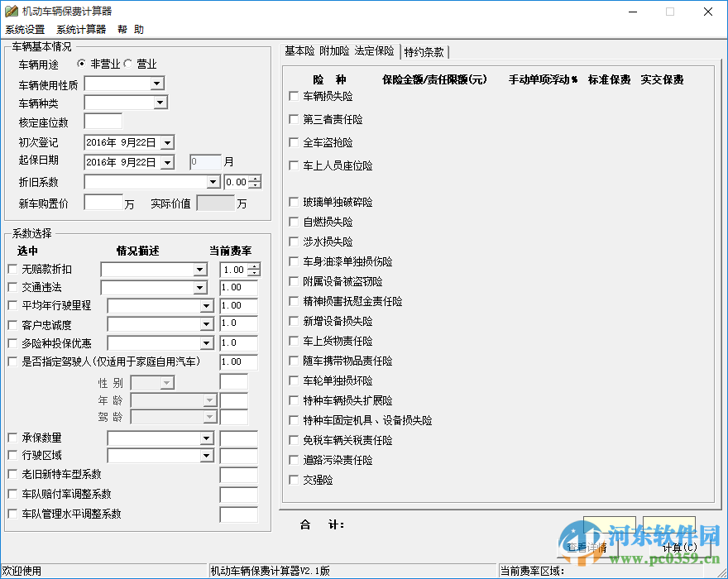Check the 第三者责任险 option

pyautogui.click(x=294, y=119)
